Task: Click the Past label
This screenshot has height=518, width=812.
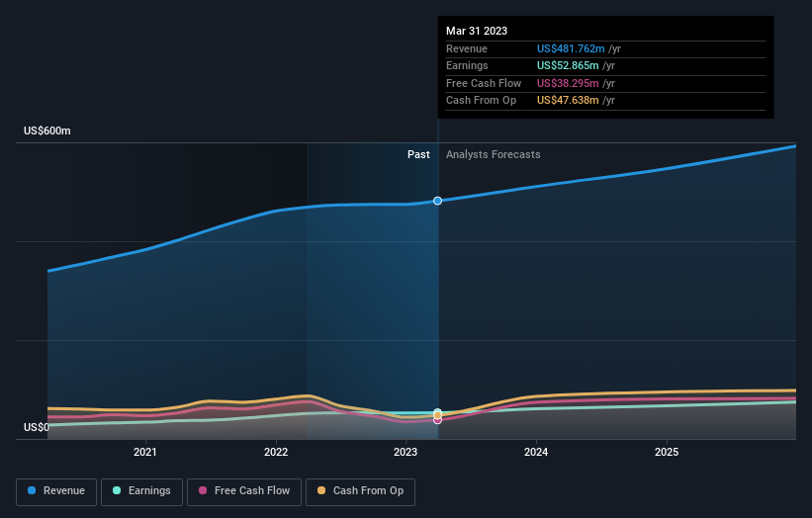Action: (x=418, y=155)
